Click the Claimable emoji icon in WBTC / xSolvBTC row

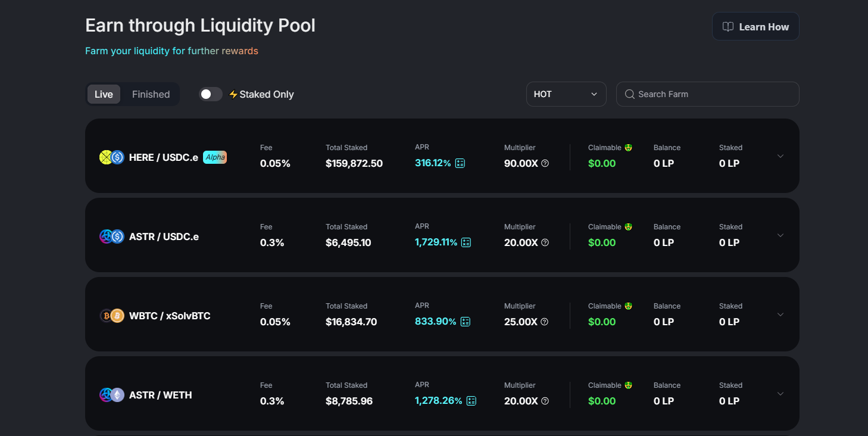coord(628,306)
